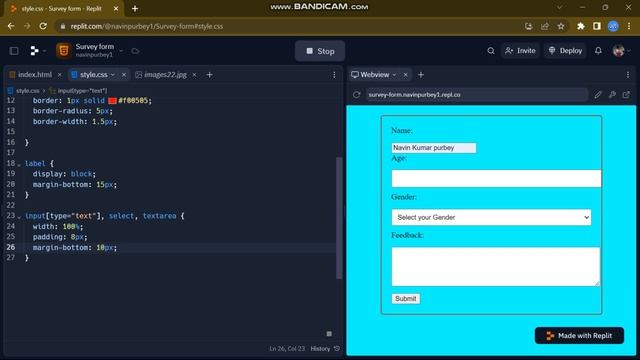Close the images22.jpg tab
This screenshot has width=640, height=360.
[194, 75]
